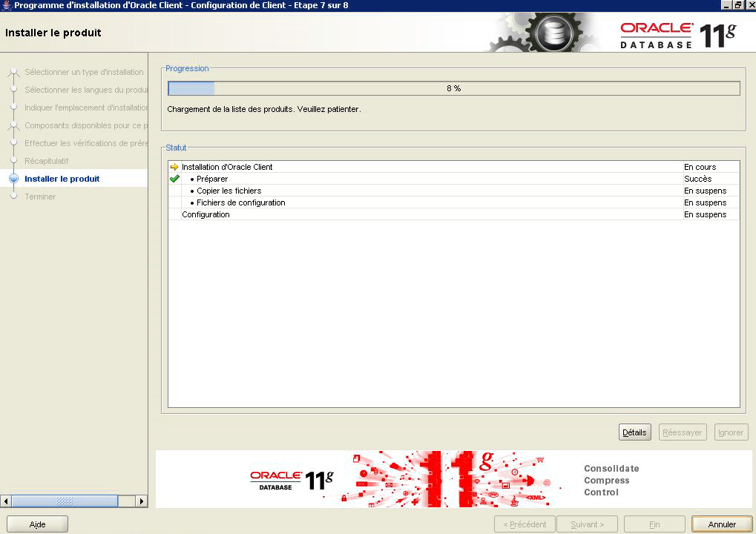Click the gear database graphic in header
Viewport: 756px width, 534px height.
click(x=542, y=33)
